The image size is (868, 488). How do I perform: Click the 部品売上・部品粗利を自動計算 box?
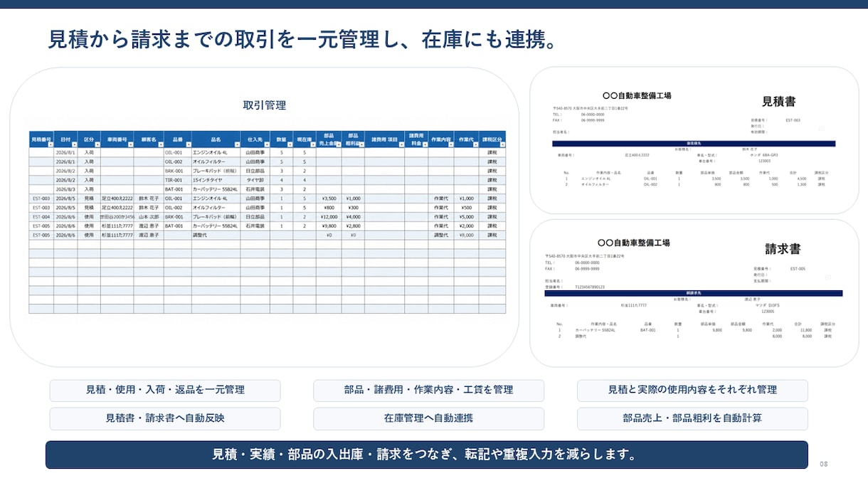coord(692,418)
